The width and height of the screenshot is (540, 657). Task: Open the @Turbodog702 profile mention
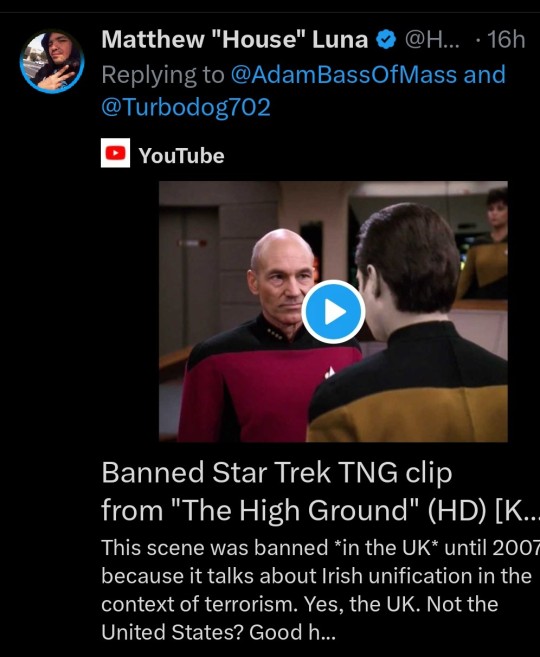point(186,107)
